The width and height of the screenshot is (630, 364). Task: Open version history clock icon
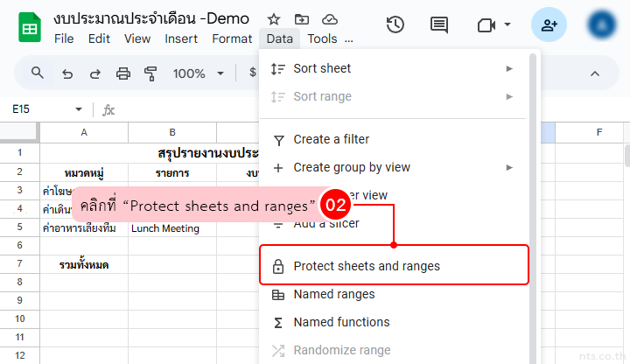pyautogui.click(x=395, y=24)
